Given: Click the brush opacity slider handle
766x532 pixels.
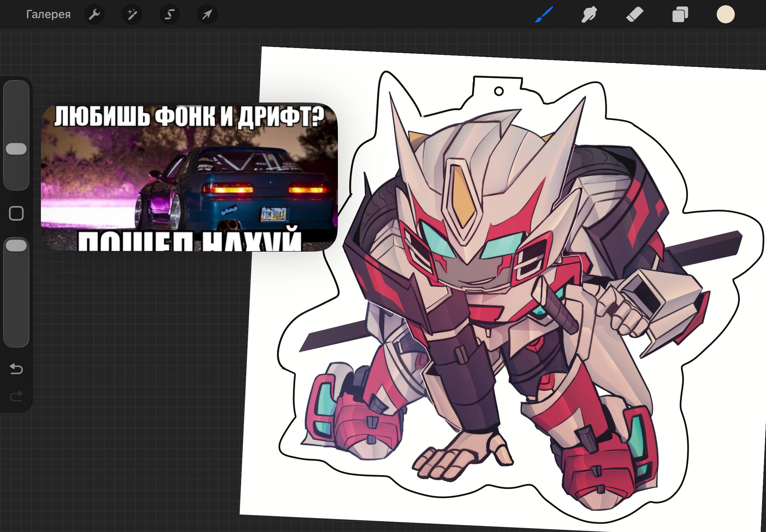Looking at the screenshot, I should click(16, 245).
